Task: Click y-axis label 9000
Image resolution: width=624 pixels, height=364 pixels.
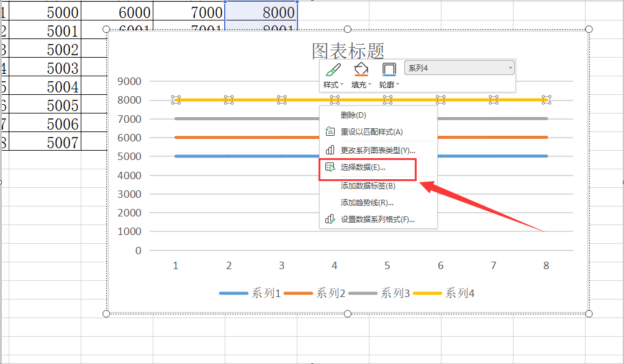Action: point(129,81)
